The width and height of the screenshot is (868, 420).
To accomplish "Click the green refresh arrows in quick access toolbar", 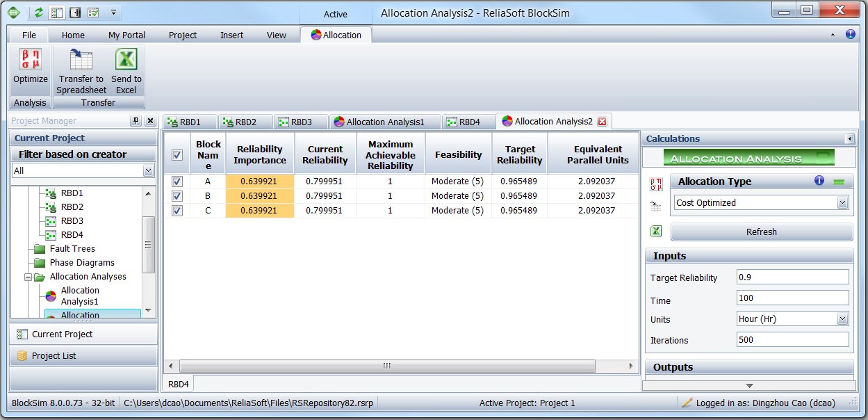I will point(39,13).
